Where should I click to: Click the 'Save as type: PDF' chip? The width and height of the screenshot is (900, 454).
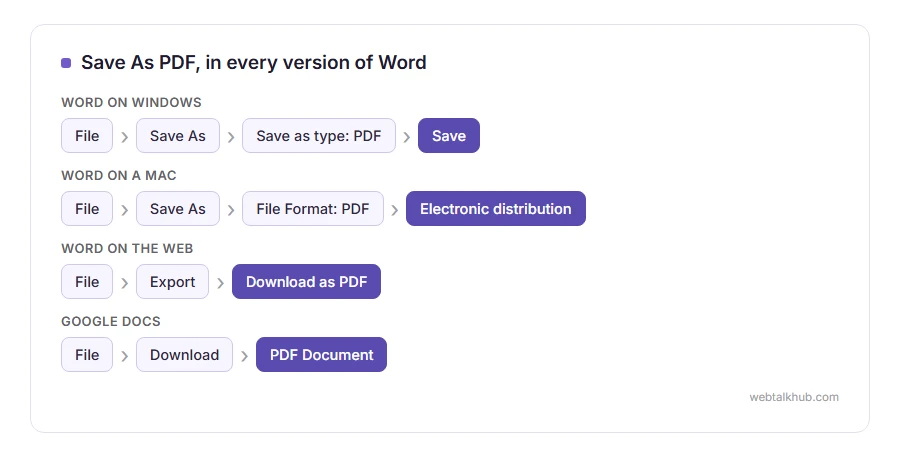[x=319, y=135]
